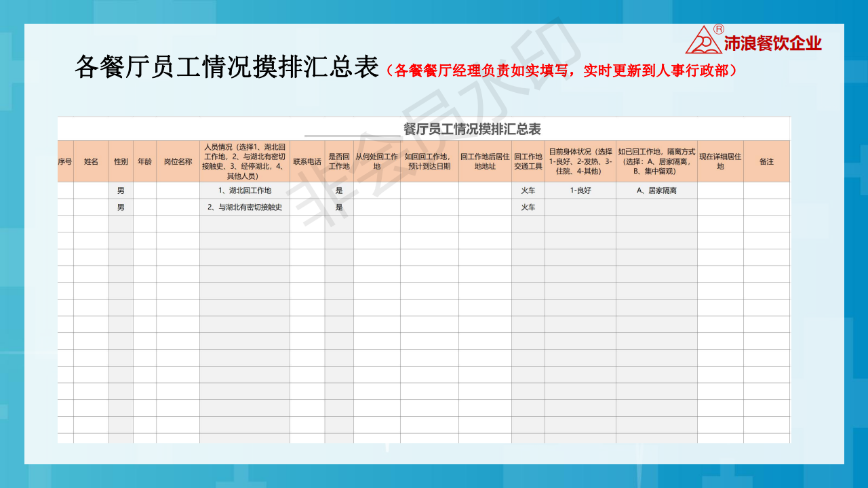The image size is (868, 488).
Task: Select the 备注 column header
Action: coord(766,161)
